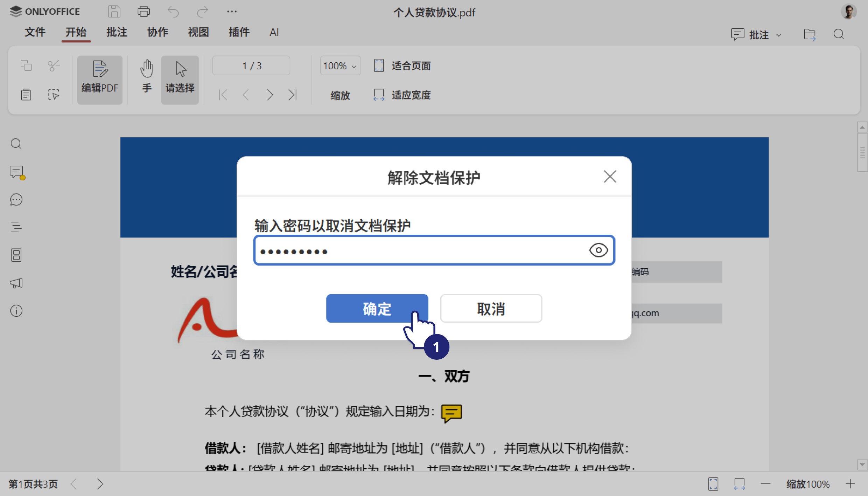Viewport: 868px width, 496px height.
Task: Click the save icon
Action: [x=114, y=12]
